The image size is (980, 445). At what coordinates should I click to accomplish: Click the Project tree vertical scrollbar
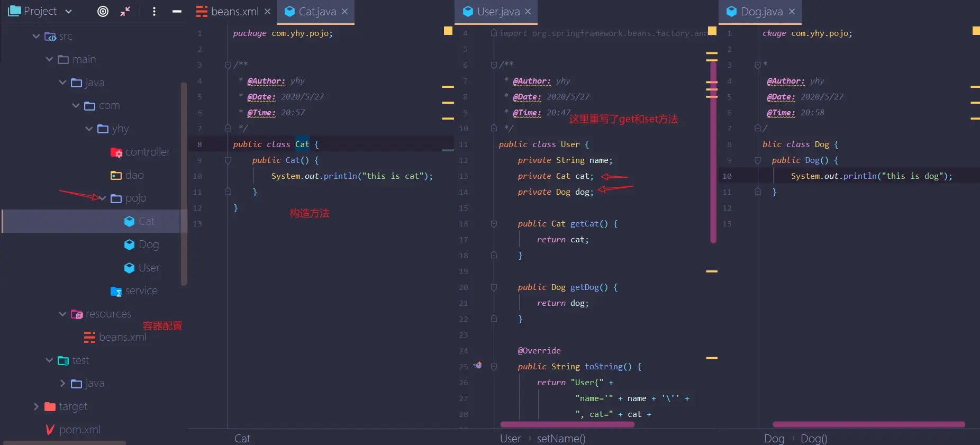pyautogui.click(x=184, y=184)
